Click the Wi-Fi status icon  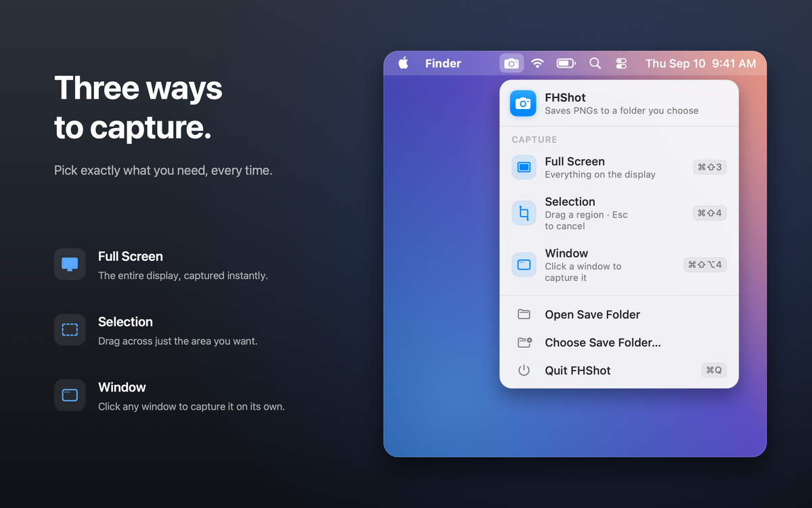[537, 63]
